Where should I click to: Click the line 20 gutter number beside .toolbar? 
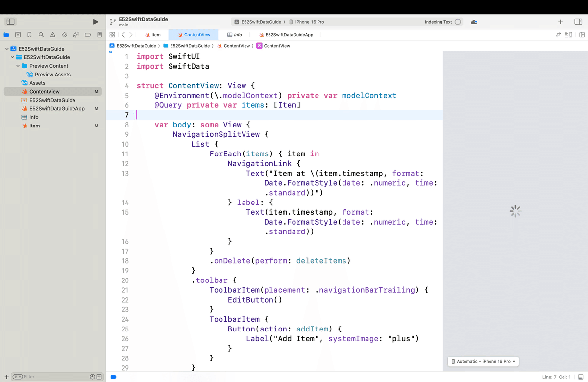click(x=125, y=280)
